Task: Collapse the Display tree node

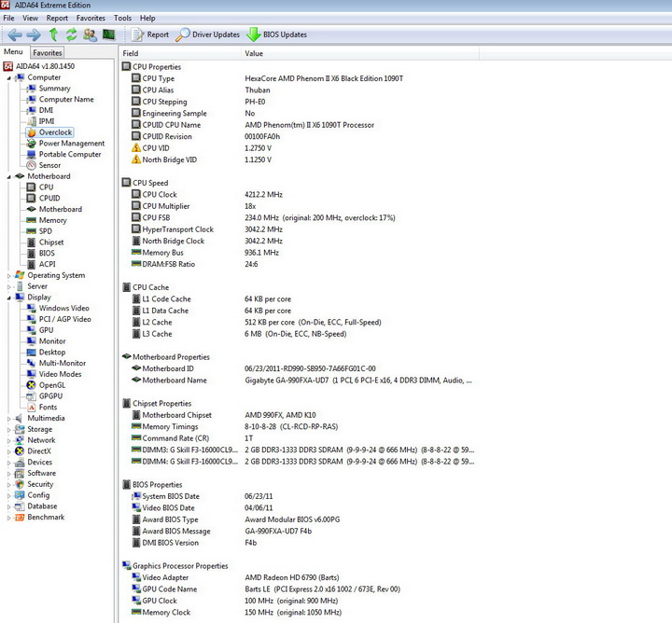Action: [8, 298]
